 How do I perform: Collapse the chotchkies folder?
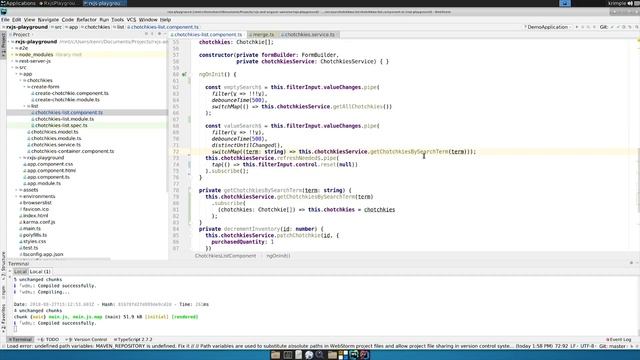pos(20,80)
